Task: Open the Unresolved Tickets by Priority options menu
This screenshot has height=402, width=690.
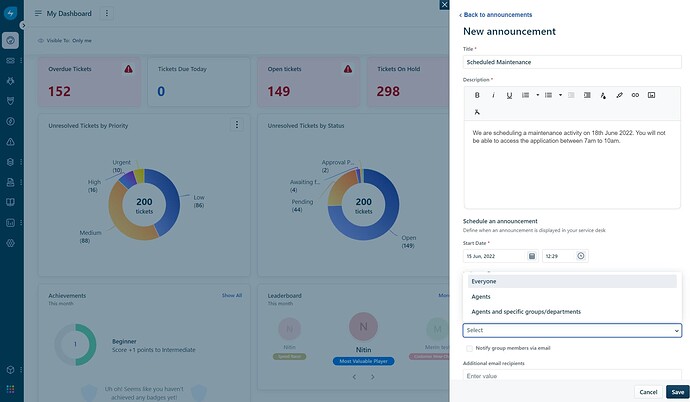Action: tap(237, 125)
